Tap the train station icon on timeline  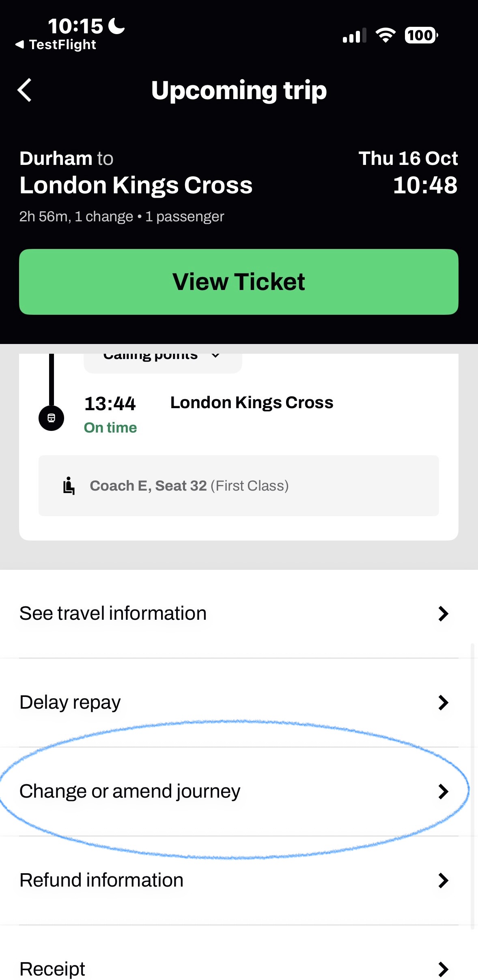click(51, 418)
